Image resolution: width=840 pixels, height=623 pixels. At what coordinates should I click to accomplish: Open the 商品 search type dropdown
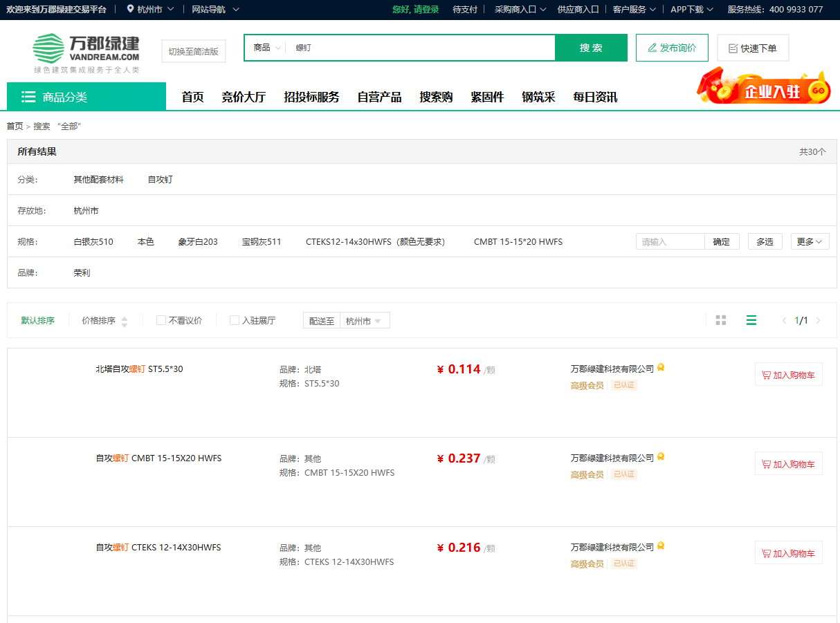266,48
